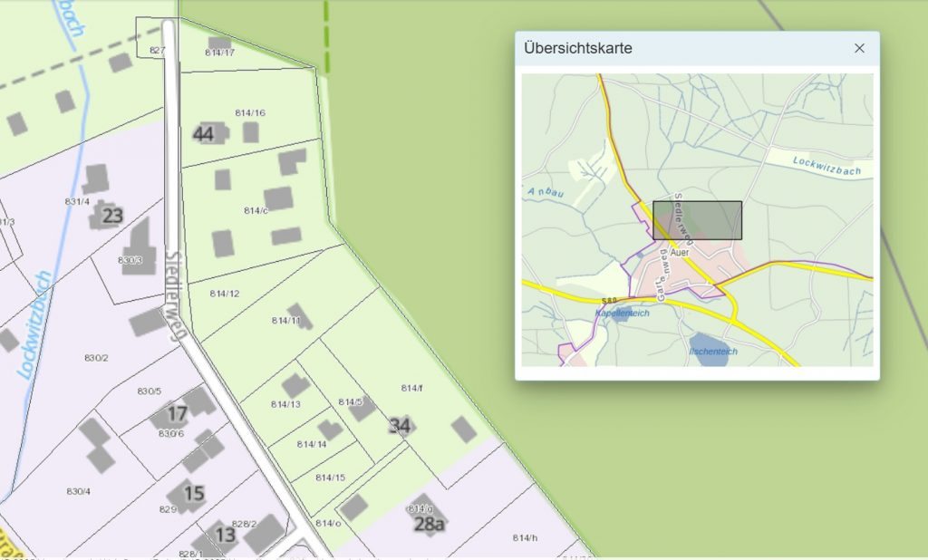Click parcel label 814/12

click(225, 294)
